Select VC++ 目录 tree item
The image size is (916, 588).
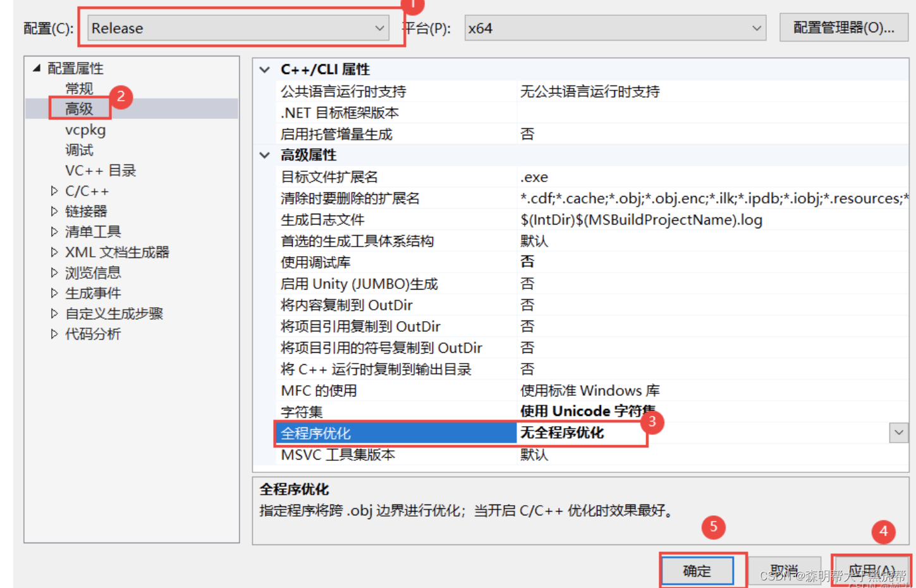click(x=101, y=171)
